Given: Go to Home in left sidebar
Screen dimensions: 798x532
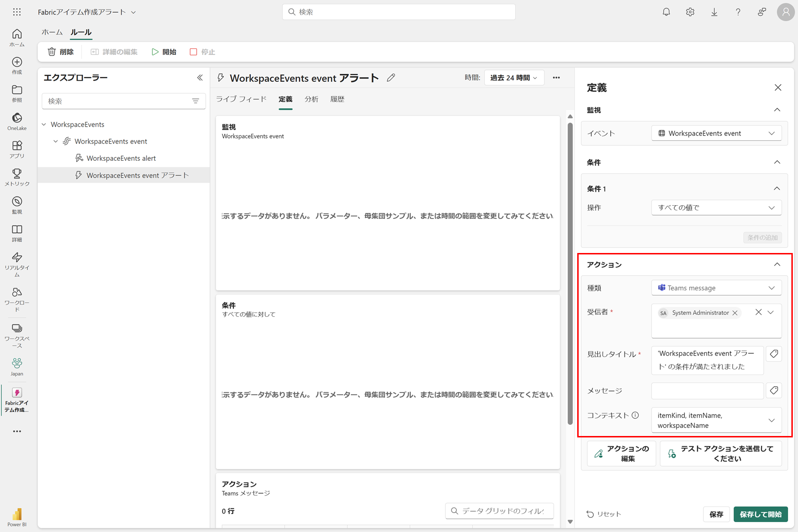Looking at the screenshot, I should pyautogui.click(x=17, y=38).
